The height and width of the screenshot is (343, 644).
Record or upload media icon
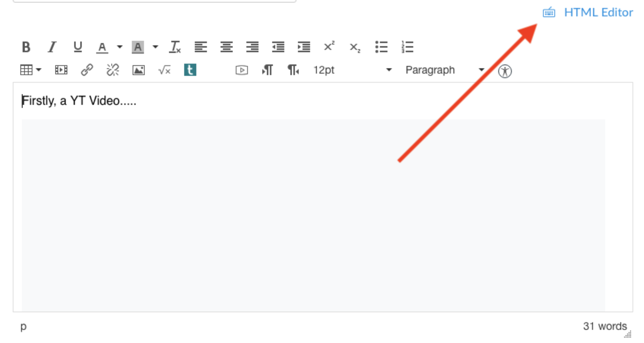(x=242, y=70)
